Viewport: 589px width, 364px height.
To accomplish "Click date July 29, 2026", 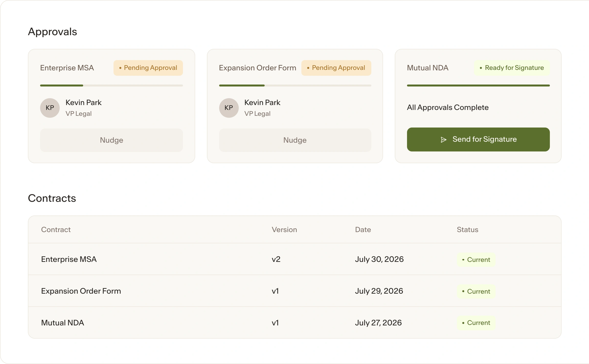I will 379,291.
